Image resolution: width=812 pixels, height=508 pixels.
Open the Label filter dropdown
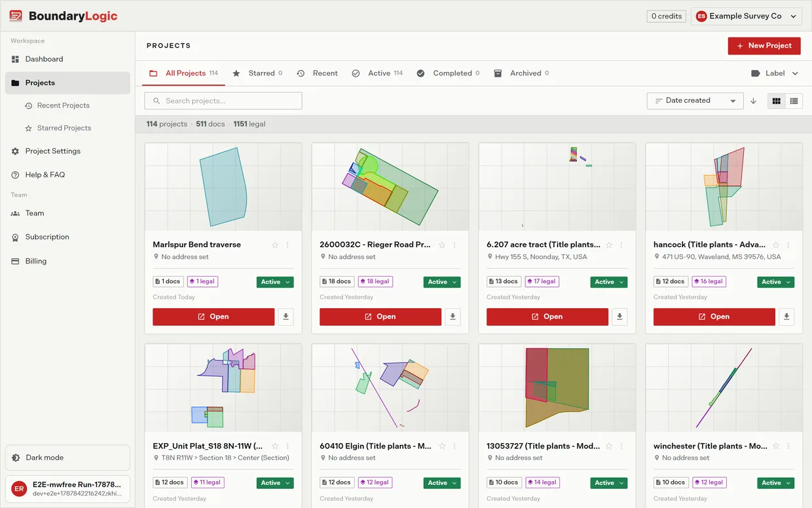(775, 73)
